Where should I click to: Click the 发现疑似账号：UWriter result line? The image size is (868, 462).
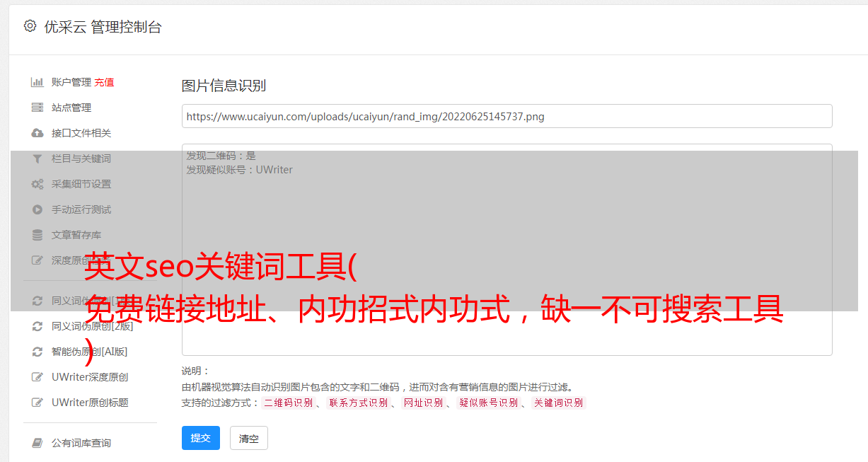(x=240, y=170)
